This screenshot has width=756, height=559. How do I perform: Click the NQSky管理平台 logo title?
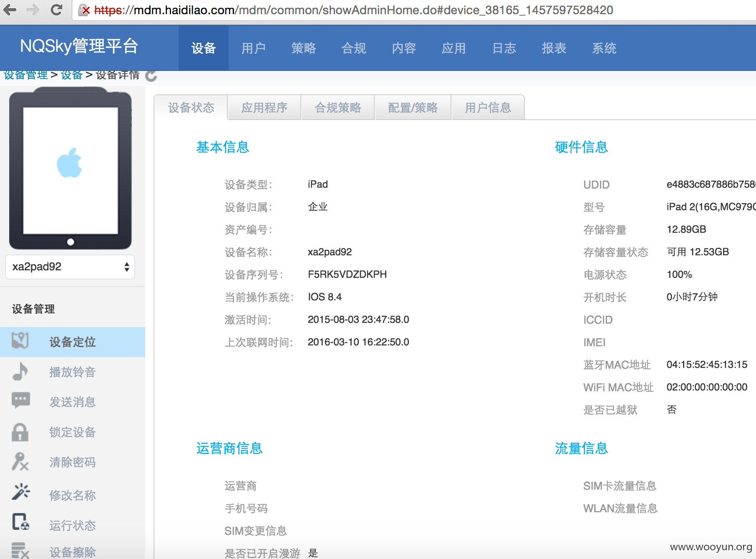(x=79, y=46)
